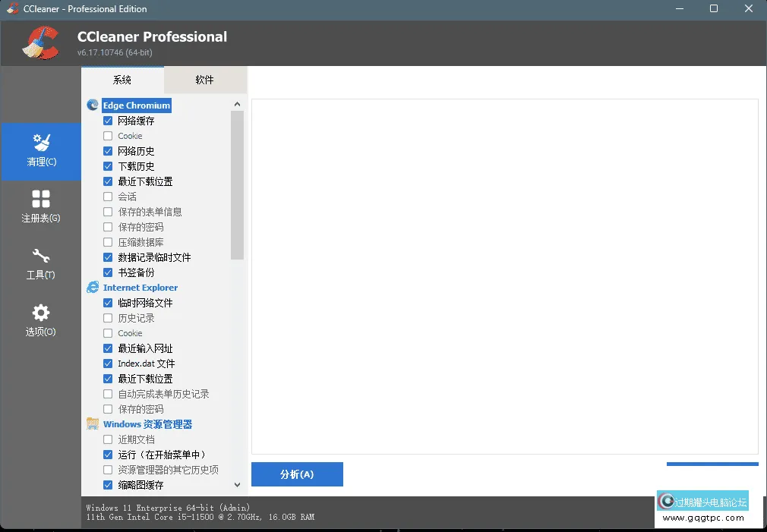Open the 清理 (Clean) broom icon section
Image resolution: width=767 pixels, height=532 pixels.
tap(41, 150)
